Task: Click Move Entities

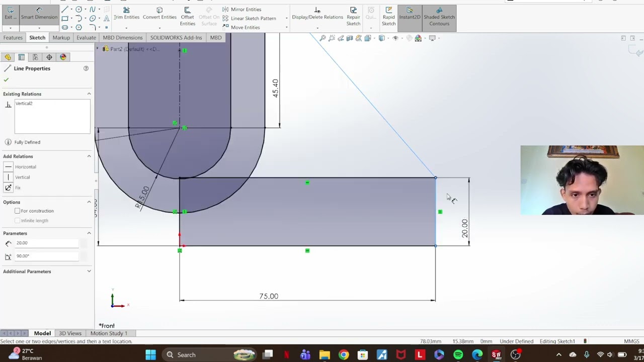Action: click(x=240, y=27)
